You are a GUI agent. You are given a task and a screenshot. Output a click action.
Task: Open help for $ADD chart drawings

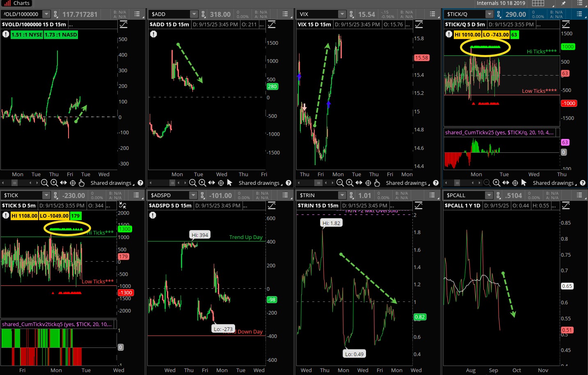tap(288, 183)
